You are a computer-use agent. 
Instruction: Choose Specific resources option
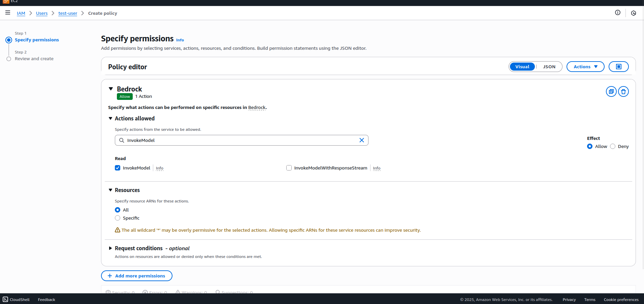coord(118,218)
